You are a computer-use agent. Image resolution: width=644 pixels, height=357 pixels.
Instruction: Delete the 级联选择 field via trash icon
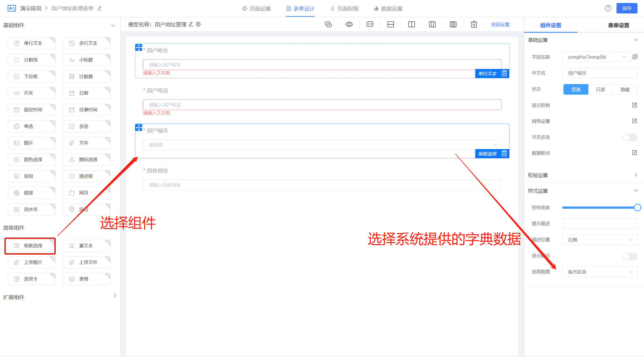point(504,153)
